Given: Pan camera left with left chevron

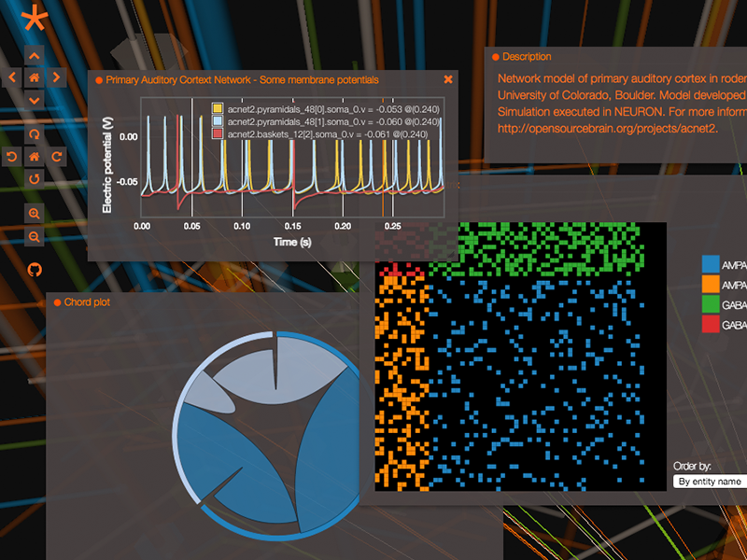Looking at the screenshot, I should tap(12, 77).
